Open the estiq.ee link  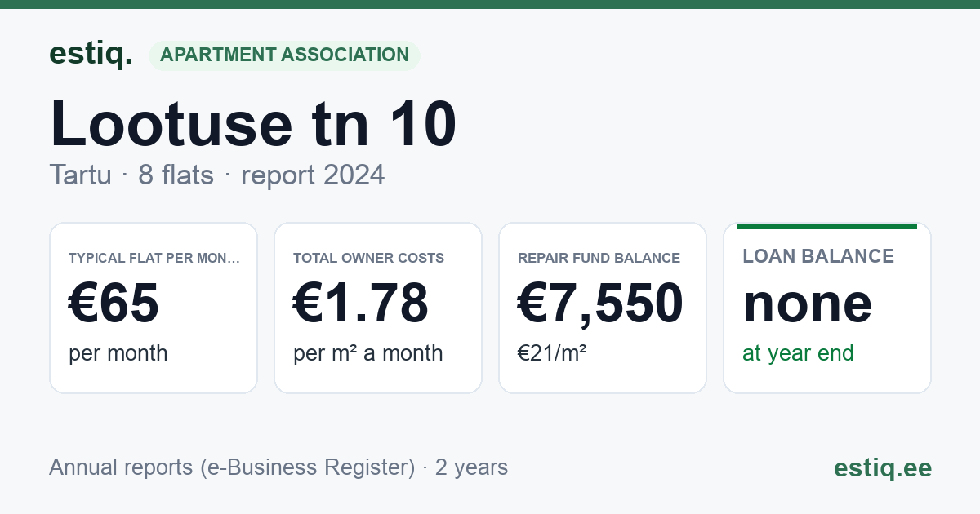[882, 467]
